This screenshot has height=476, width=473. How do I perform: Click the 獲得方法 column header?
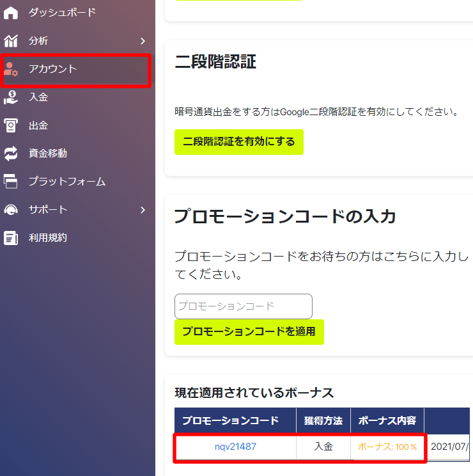323,420
